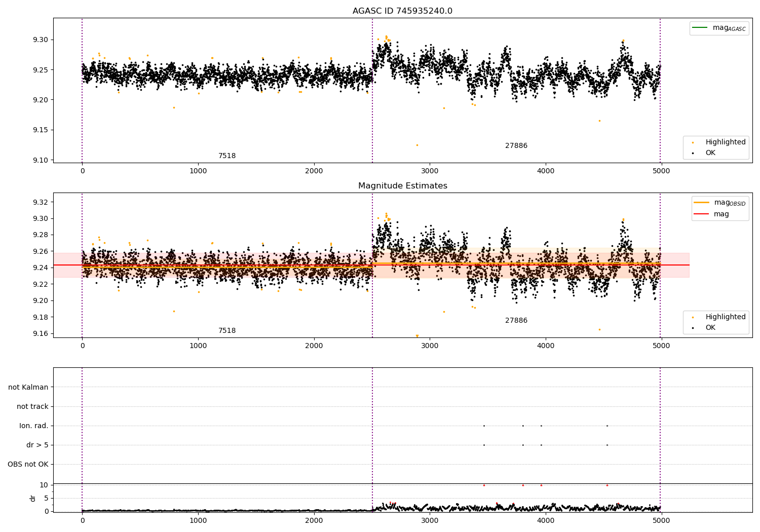Click the dr > 5 row label
Viewport: 760px width, 532px height.
[37, 445]
